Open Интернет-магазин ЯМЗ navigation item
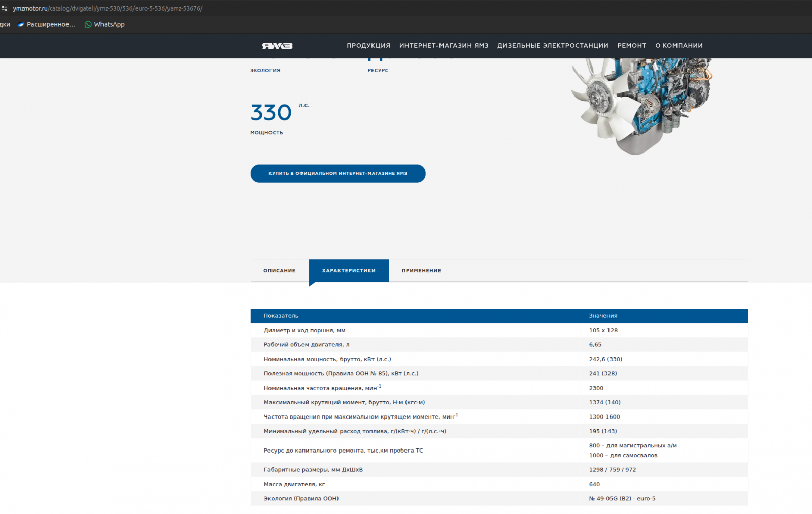 pyautogui.click(x=444, y=46)
